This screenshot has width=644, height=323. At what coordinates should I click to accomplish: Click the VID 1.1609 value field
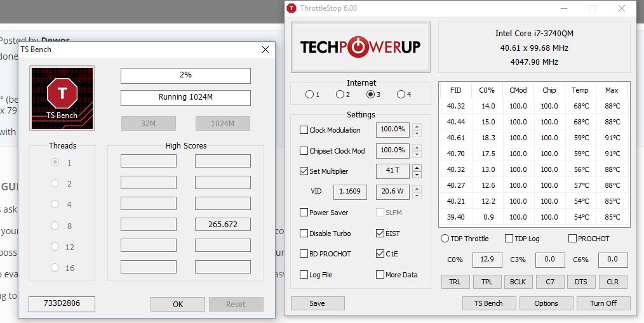350,192
